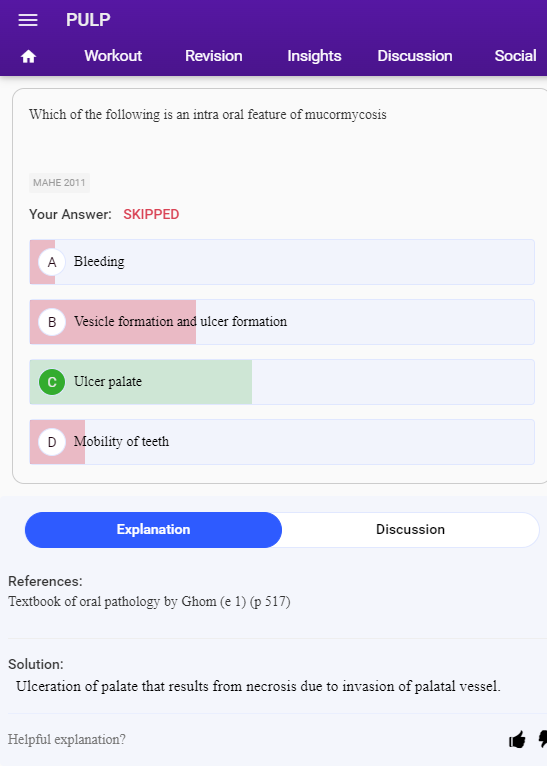Select option D circle letter

pos(52,442)
